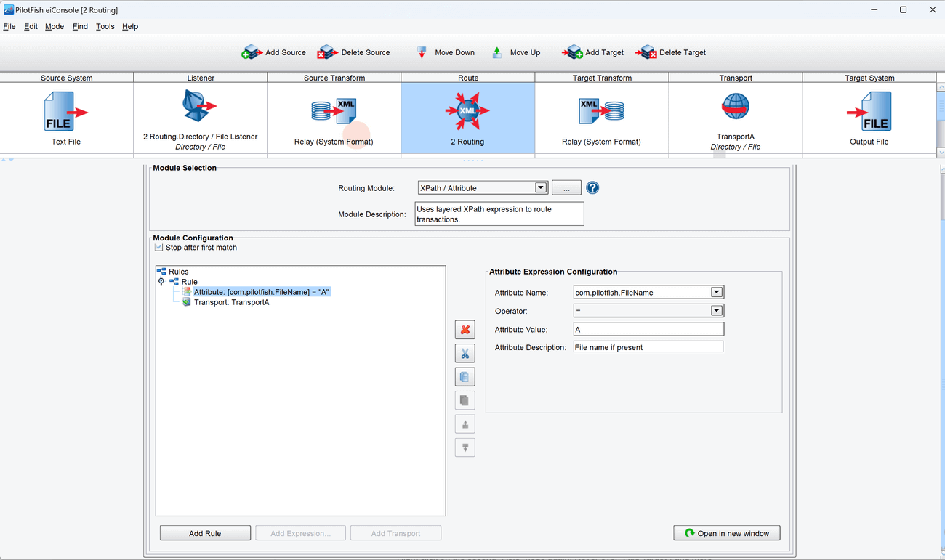The width and height of the screenshot is (945, 560).
Task: Select the Text File source system icon
Action: point(65,111)
